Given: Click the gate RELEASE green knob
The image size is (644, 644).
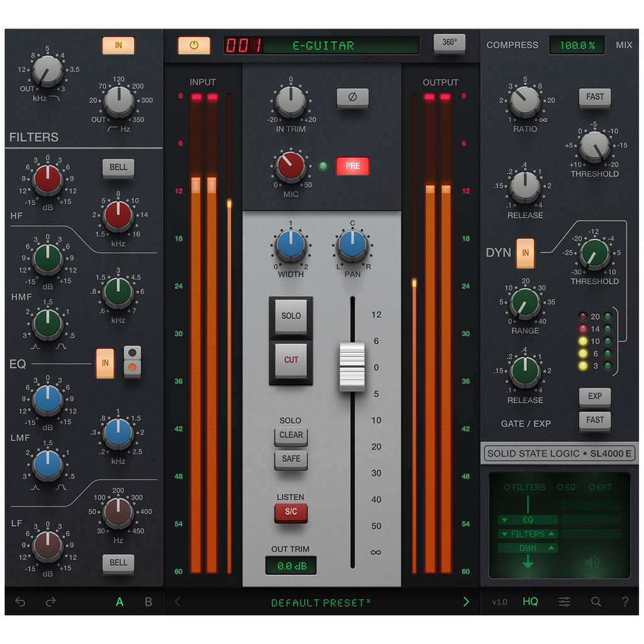Looking at the screenshot, I should [525, 371].
